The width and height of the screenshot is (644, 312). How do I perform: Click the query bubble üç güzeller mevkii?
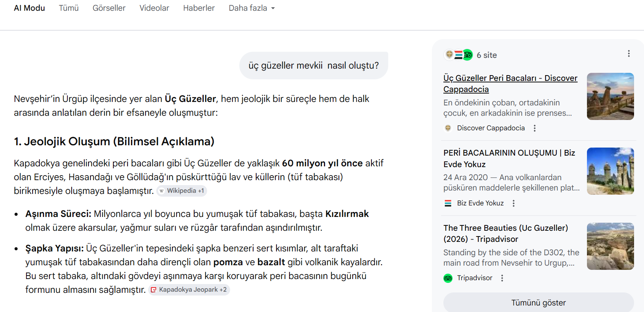coord(313,66)
